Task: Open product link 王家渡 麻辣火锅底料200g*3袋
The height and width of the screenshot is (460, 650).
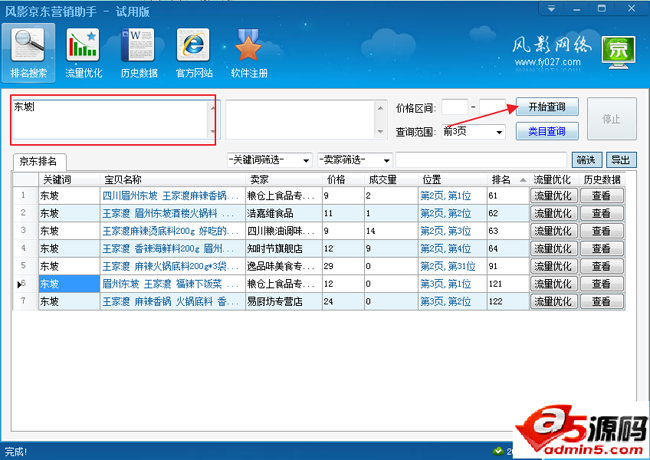Action: (170, 266)
